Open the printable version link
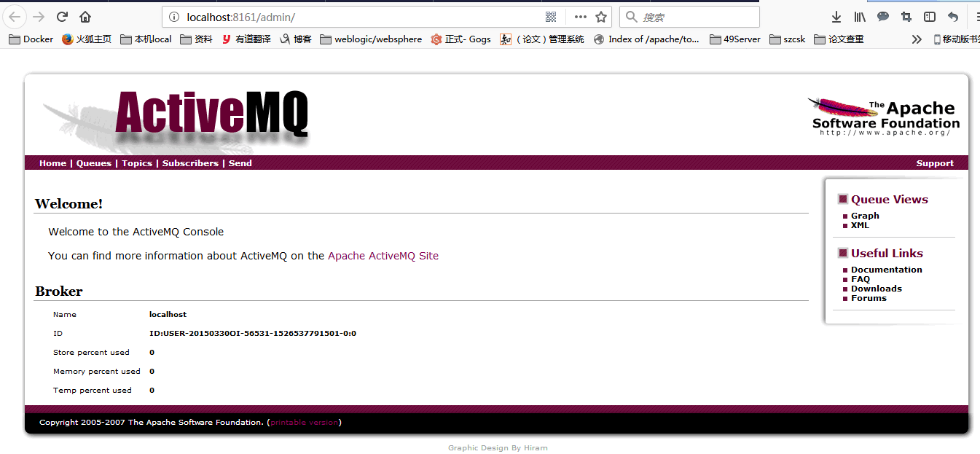This screenshot has width=980, height=454. [x=305, y=423]
